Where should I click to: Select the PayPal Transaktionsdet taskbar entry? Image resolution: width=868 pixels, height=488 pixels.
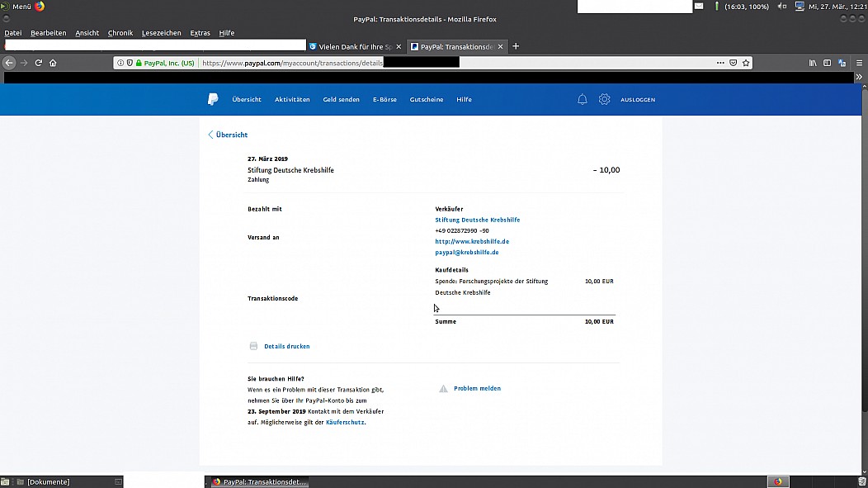(259, 482)
